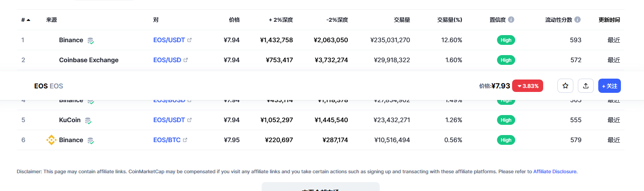The height and width of the screenshot is (191, 644).
Task: Open the EOS/USDT pair in Binance row 1
Action: click(169, 40)
